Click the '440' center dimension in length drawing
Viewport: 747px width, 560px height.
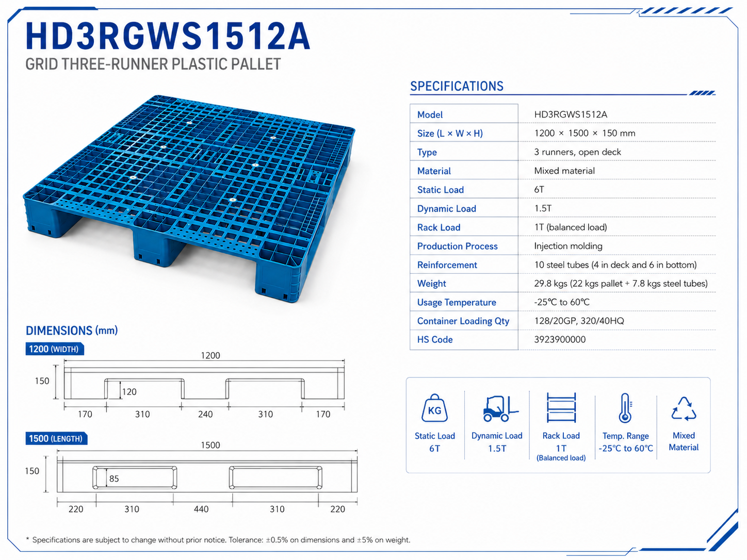pos(201,509)
